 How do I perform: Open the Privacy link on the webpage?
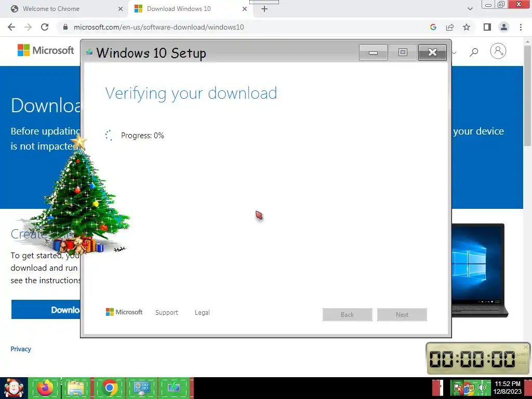point(21,349)
